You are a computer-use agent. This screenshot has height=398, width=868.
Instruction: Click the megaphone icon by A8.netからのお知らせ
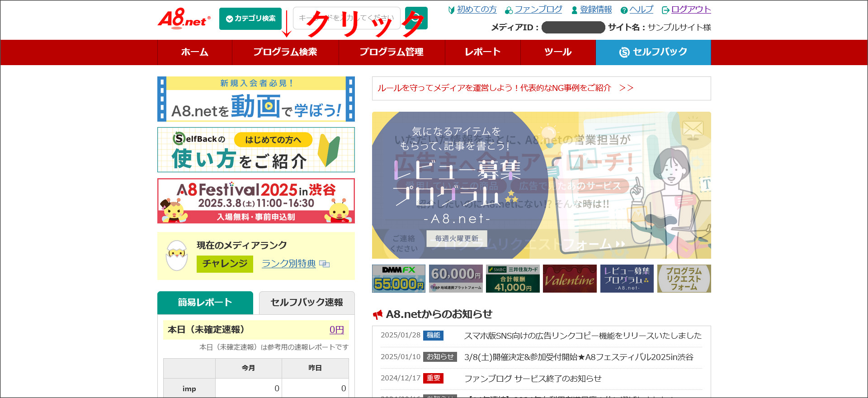pyautogui.click(x=377, y=314)
